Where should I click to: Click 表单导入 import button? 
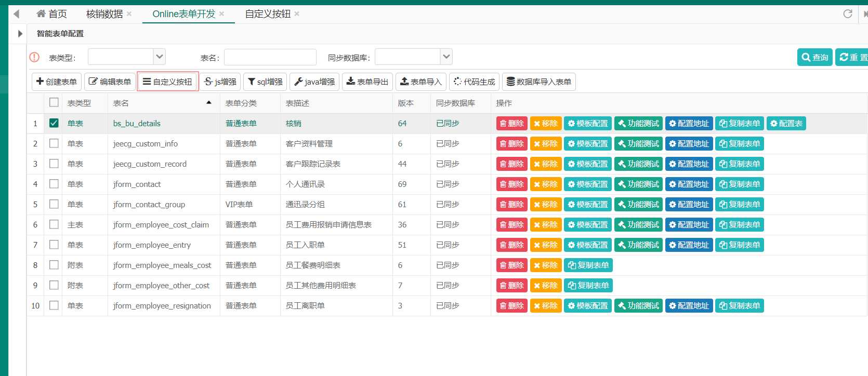[x=421, y=82]
